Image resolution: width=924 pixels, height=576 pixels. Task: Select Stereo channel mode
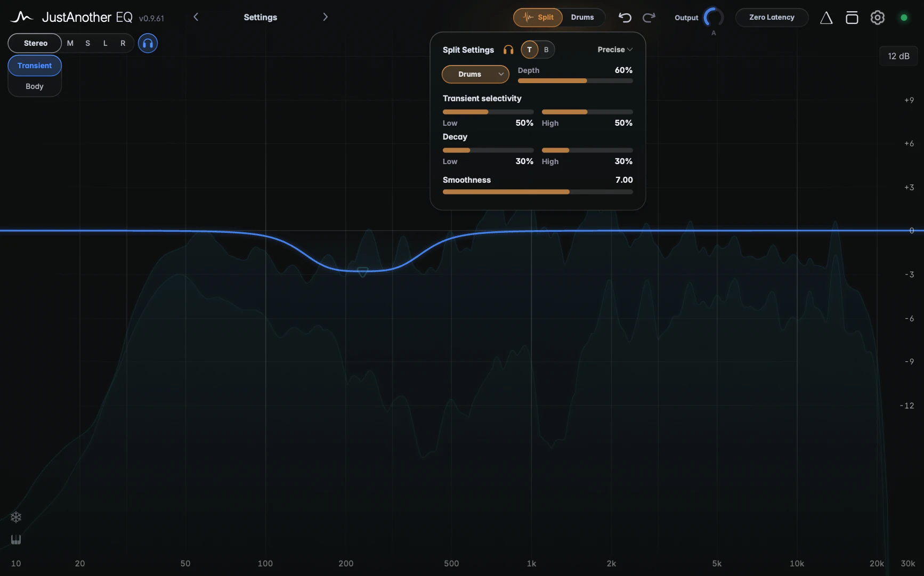tap(35, 43)
